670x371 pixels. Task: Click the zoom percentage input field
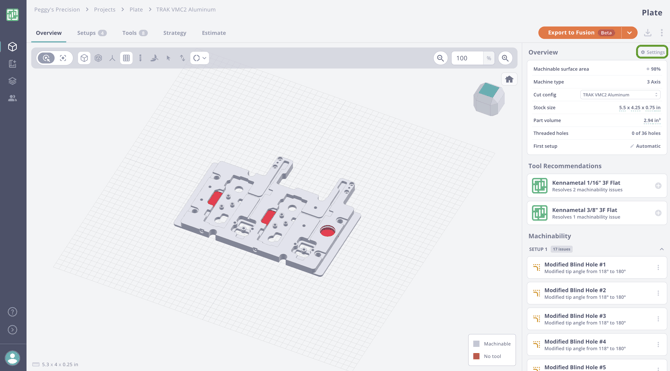click(x=467, y=58)
